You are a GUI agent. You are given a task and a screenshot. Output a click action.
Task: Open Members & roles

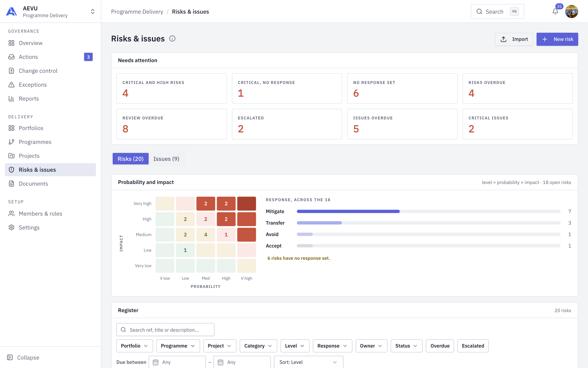50,214
